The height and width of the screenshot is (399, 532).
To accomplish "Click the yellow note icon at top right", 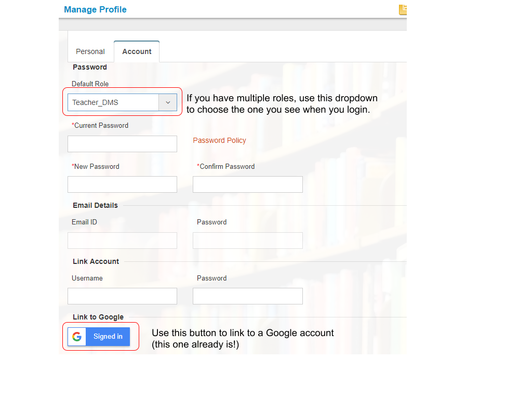I will click(403, 9).
